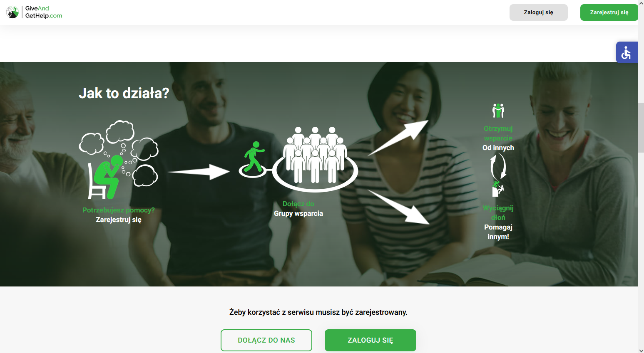
Task: Click the white arrow pointing right
Action: pyautogui.click(x=199, y=172)
